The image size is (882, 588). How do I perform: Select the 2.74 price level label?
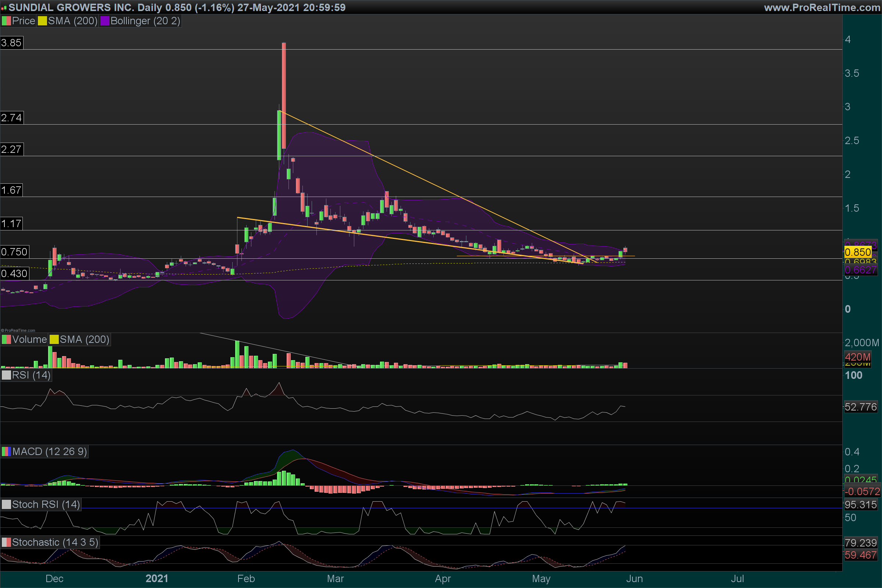[x=11, y=118]
